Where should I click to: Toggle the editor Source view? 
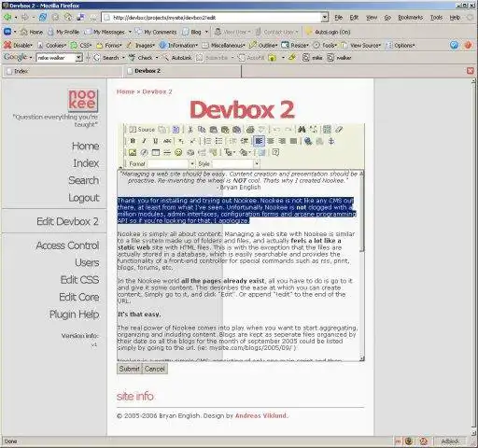[142, 130]
